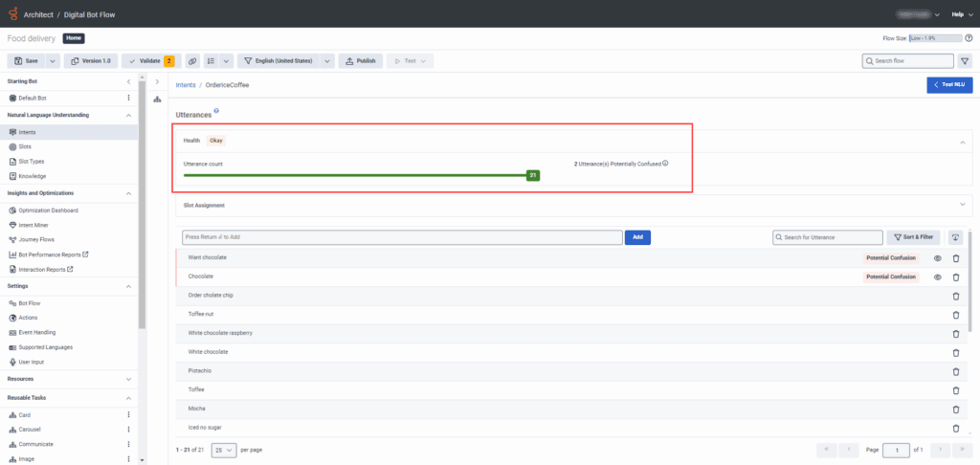Viewport: 980px width, 465px height.
Task: Click the Intents breadcrumb link
Action: pyautogui.click(x=186, y=85)
